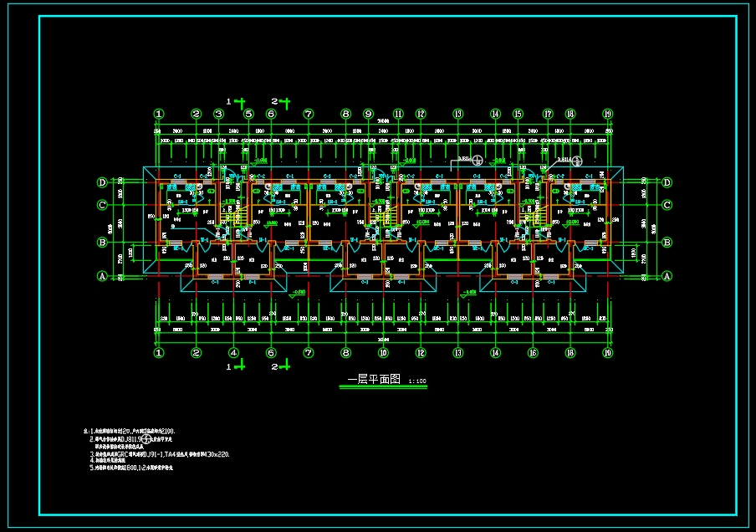The image size is (756, 532).
Task: Click axis bubble 4 in the bottom row
Action: tap(233, 353)
